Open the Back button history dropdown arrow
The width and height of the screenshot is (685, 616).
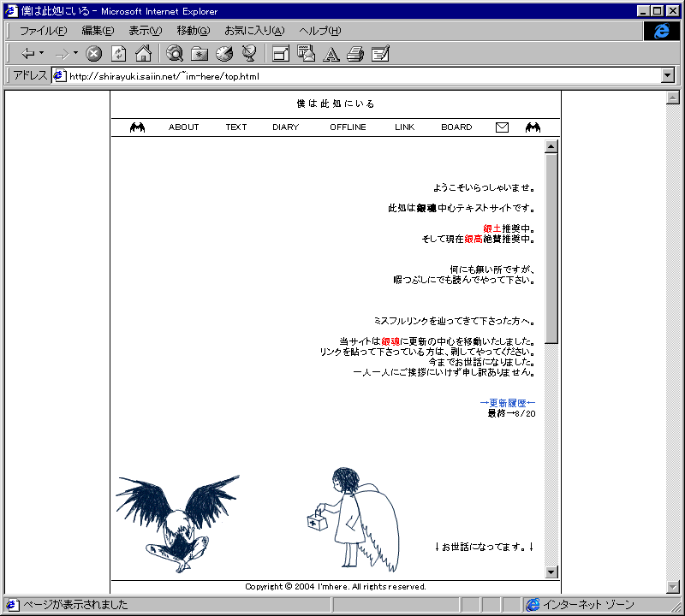(x=41, y=53)
